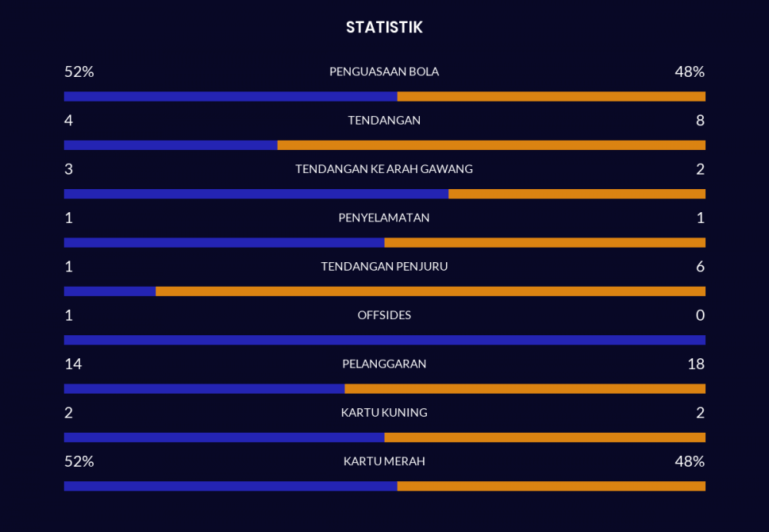Select the PENGUASAAN BOLA label
This screenshot has width=769, height=532.
(x=384, y=71)
